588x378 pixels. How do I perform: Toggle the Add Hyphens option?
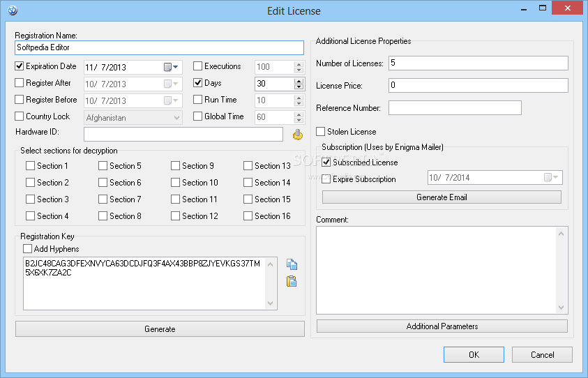28,249
